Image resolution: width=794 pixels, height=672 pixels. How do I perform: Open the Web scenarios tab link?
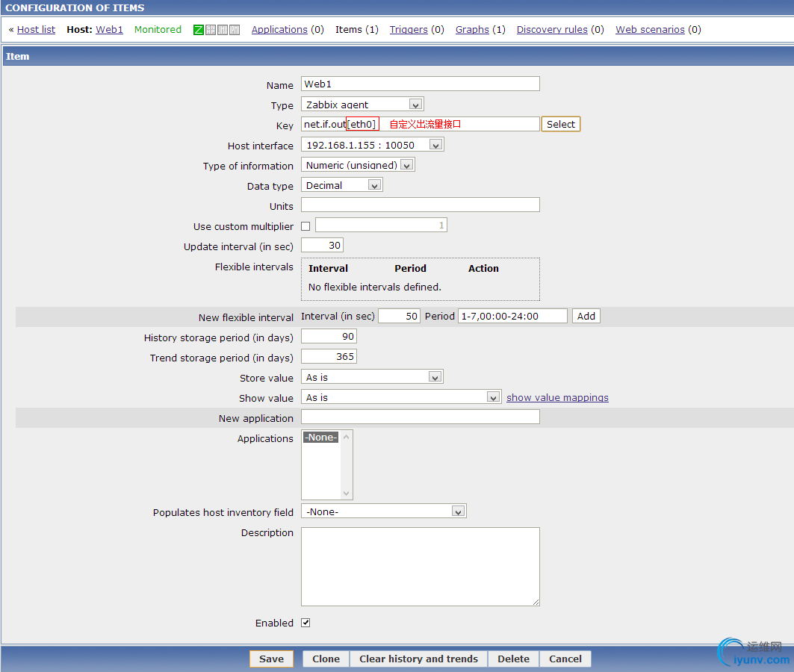(x=650, y=29)
